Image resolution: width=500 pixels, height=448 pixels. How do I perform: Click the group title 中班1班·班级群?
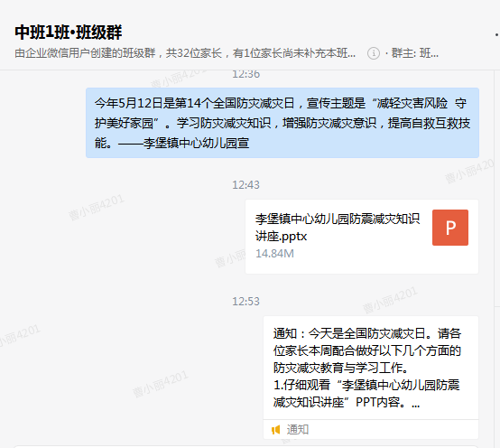(x=69, y=33)
